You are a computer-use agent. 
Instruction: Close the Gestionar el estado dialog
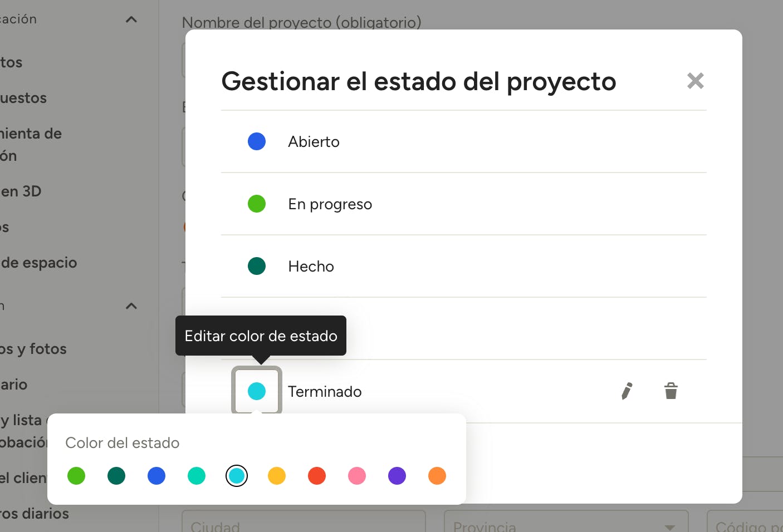[695, 81]
